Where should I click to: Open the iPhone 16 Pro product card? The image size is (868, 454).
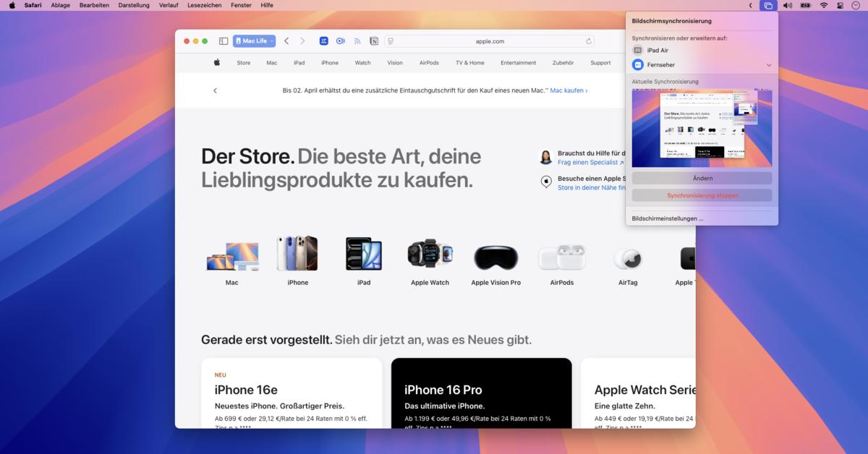[x=482, y=393]
